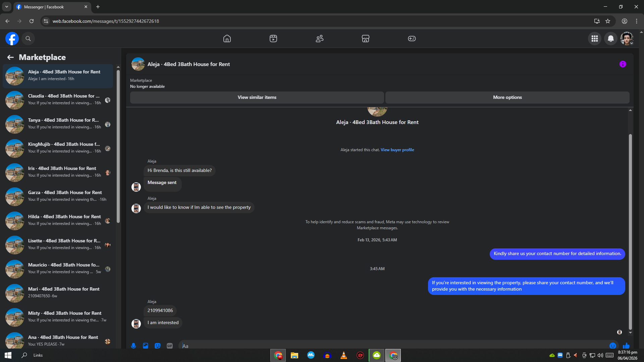Image resolution: width=644 pixels, height=362 pixels.
Task: Attach a photo with the image icon
Action: click(146, 346)
